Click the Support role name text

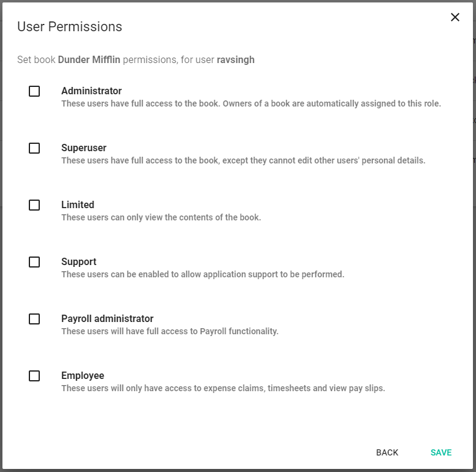pos(79,262)
